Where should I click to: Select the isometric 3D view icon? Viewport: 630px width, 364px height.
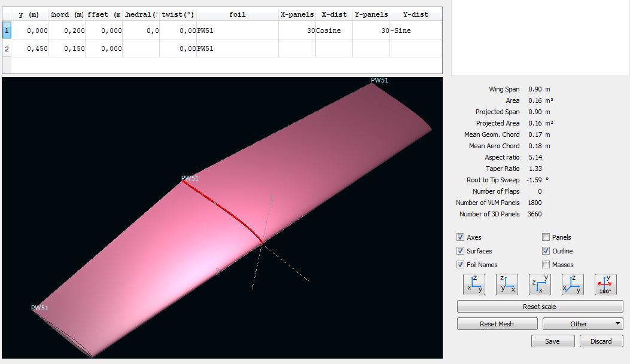pyautogui.click(x=573, y=284)
